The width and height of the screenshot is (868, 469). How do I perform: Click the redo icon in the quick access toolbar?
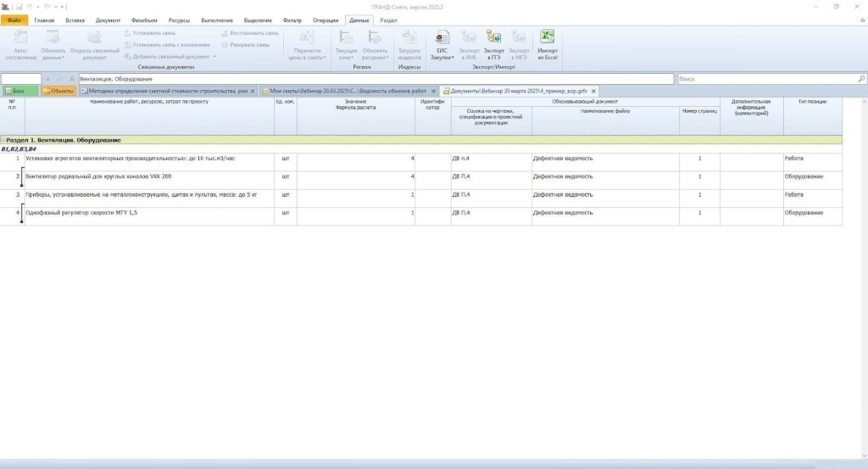[x=47, y=7]
